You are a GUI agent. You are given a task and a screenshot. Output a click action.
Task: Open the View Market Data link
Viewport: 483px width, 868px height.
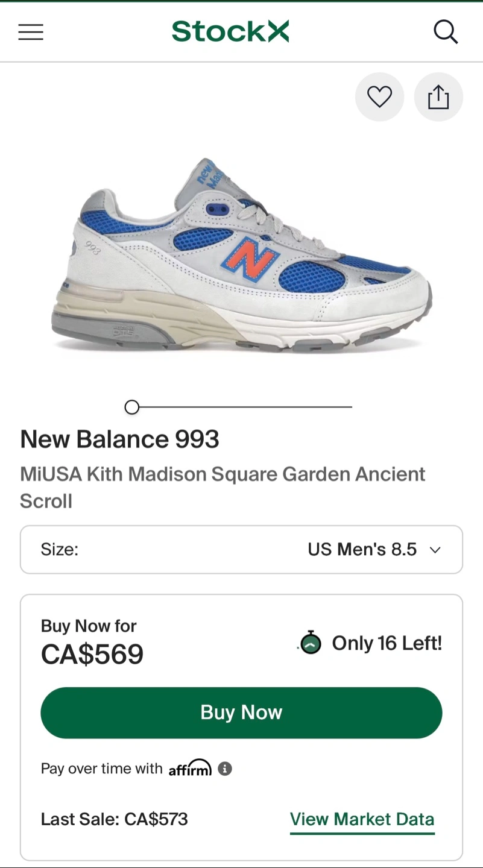coord(362,819)
